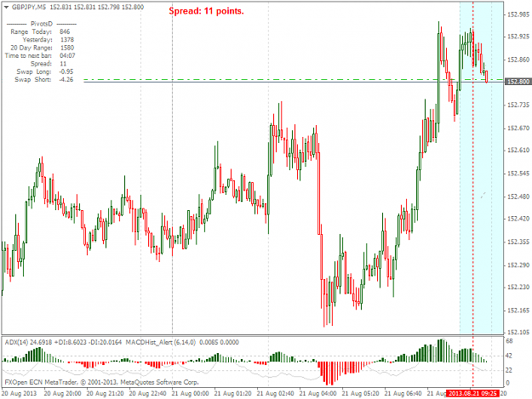Click the 152.105 price scale label
This screenshot has width=532, height=399.
tap(518, 333)
